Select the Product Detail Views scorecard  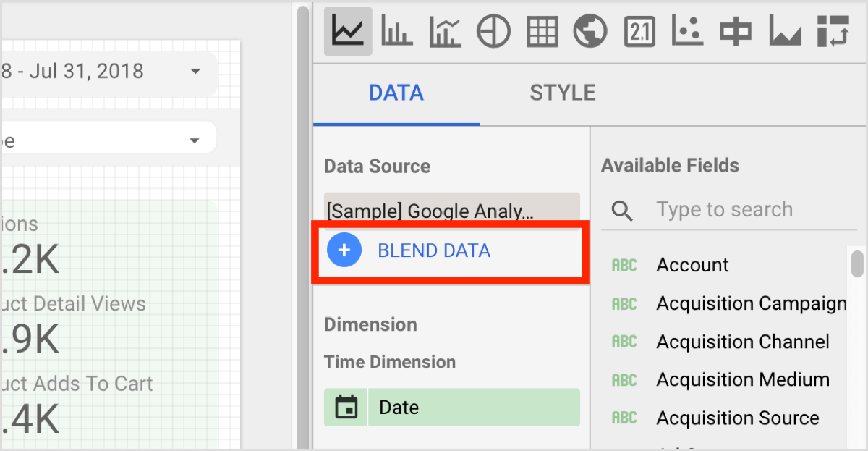coord(72,326)
